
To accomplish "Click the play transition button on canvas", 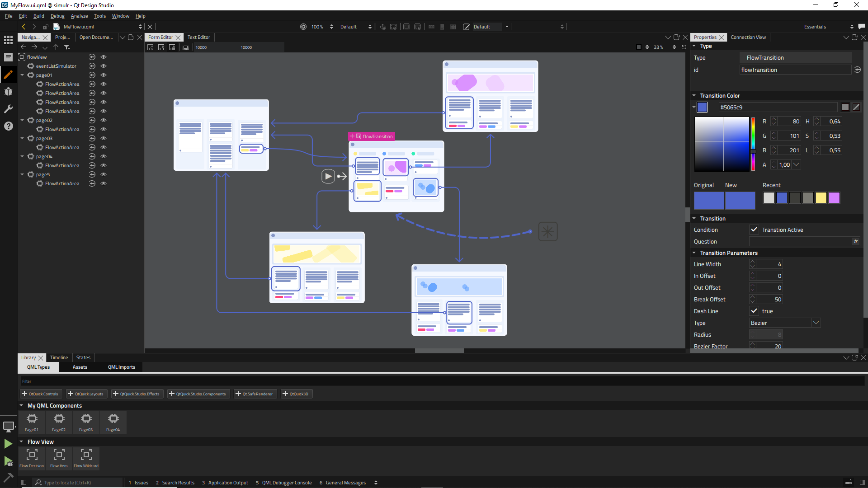I will 328,176.
